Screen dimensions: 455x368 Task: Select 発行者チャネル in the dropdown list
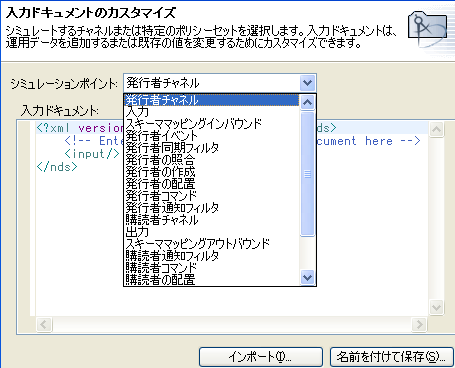click(x=212, y=100)
